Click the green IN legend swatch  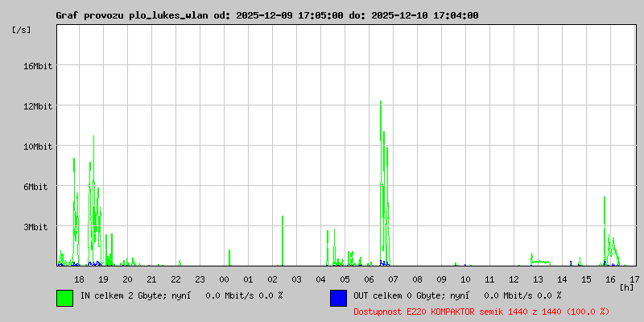65,298
